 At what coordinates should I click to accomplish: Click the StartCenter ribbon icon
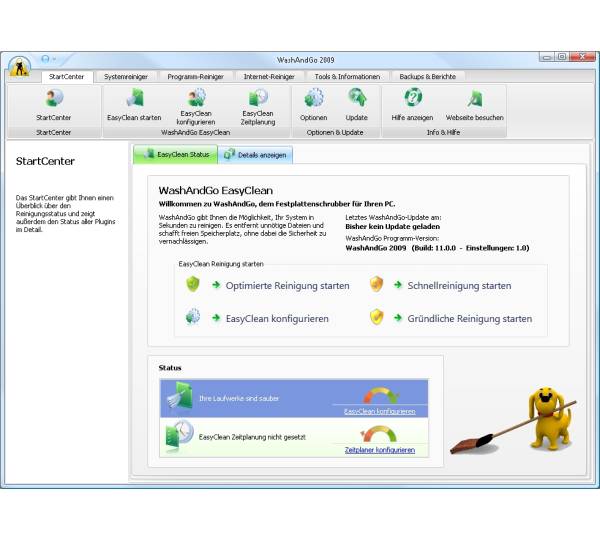coord(53,99)
